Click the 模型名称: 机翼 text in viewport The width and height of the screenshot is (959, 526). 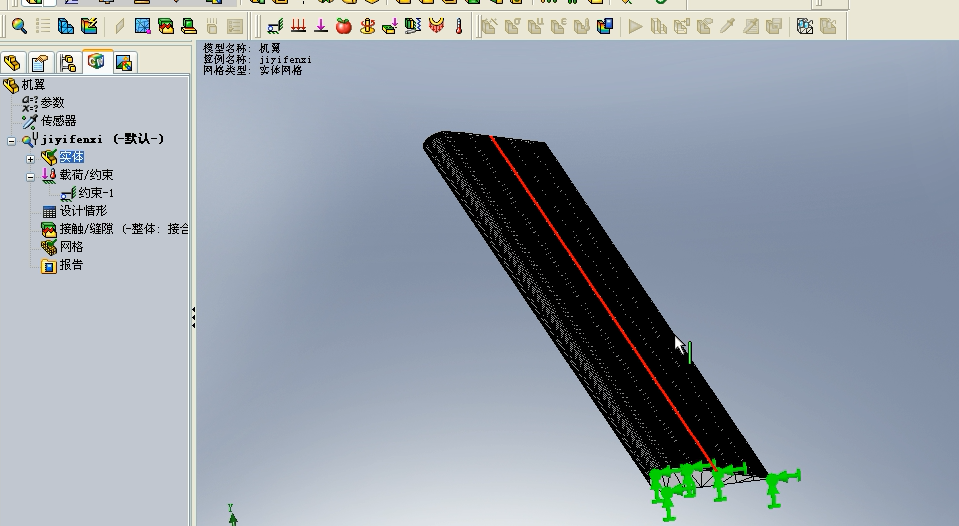(x=242, y=48)
